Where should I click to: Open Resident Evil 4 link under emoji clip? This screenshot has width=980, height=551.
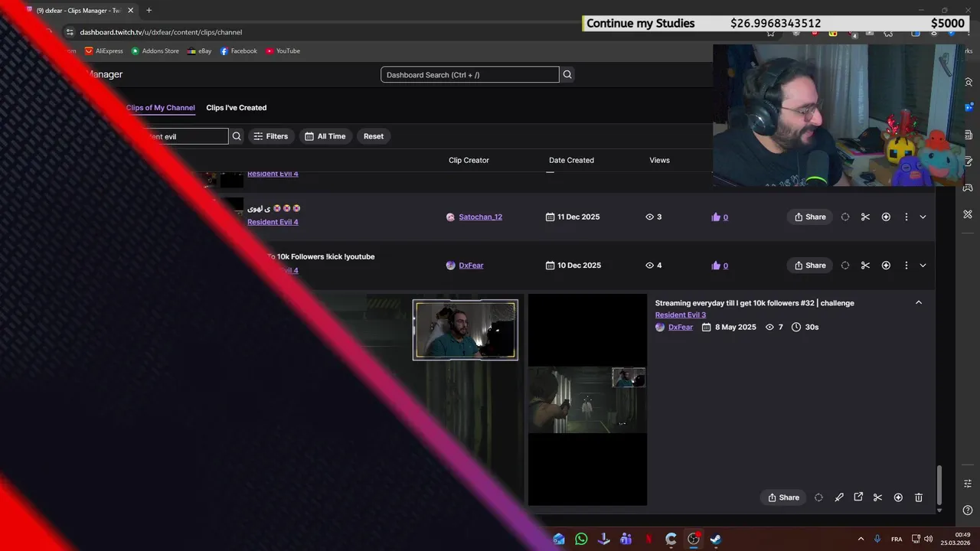pyautogui.click(x=273, y=222)
